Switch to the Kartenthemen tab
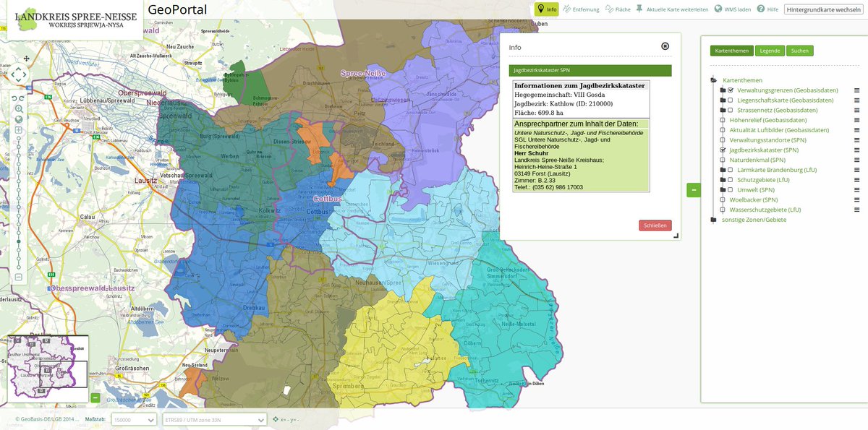 click(x=731, y=51)
